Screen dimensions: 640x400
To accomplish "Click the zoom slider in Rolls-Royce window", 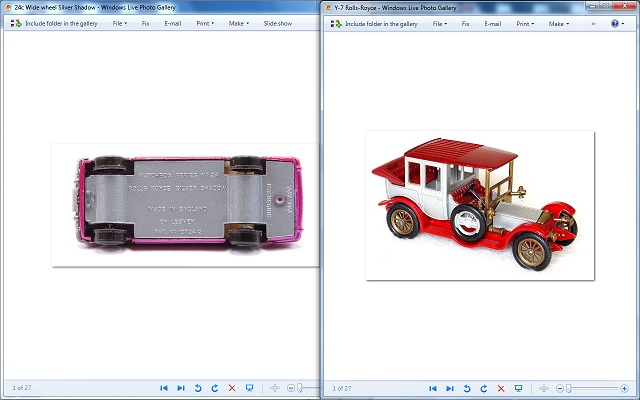I will click(x=569, y=387).
